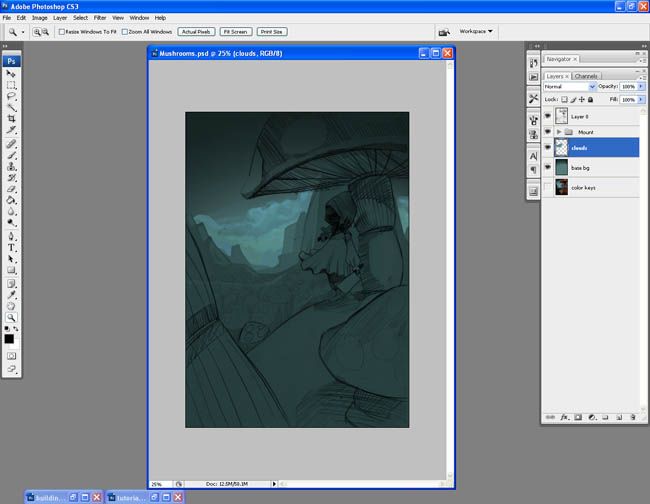Select the Rectangular Marquee tool

[x=11, y=85]
